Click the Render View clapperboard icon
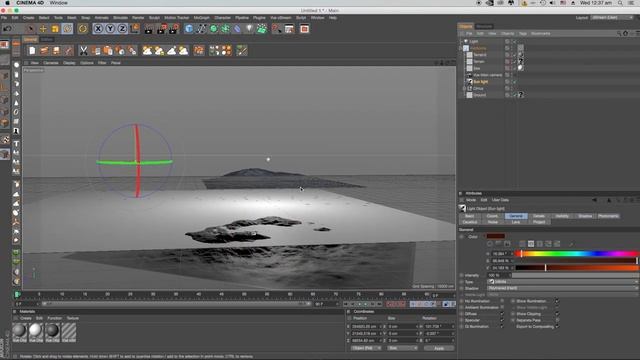 click(149, 29)
